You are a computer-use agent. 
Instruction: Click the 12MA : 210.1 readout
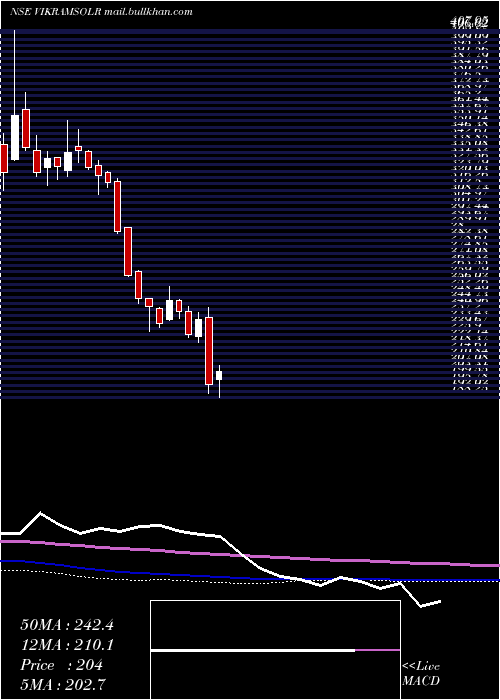point(67,645)
